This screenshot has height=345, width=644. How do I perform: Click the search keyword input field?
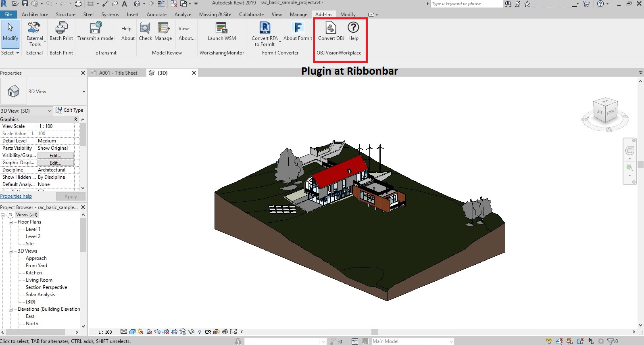click(467, 4)
